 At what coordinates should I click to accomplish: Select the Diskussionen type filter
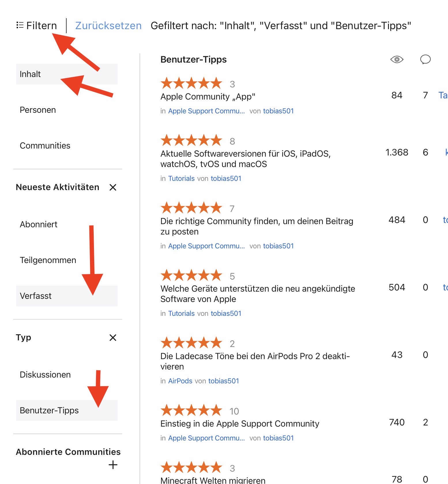pyautogui.click(x=45, y=375)
